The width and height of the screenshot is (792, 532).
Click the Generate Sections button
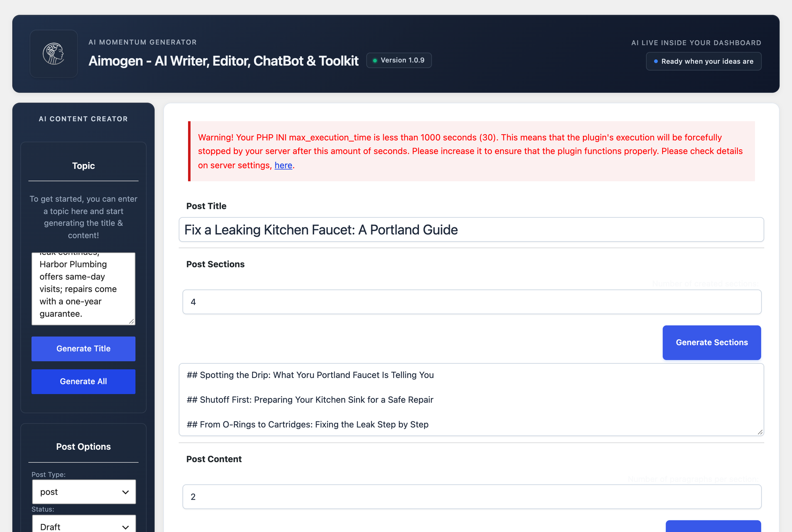pos(712,343)
